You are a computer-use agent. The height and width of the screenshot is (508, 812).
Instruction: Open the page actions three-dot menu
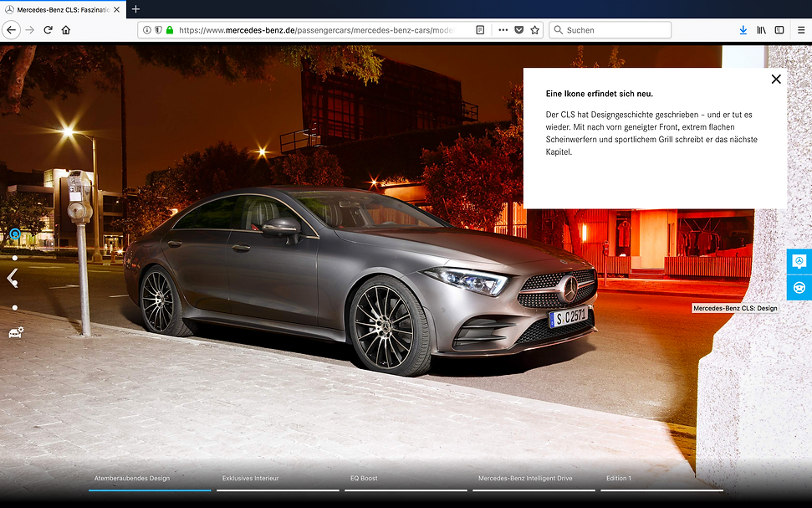pyautogui.click(x=503, y=30)
